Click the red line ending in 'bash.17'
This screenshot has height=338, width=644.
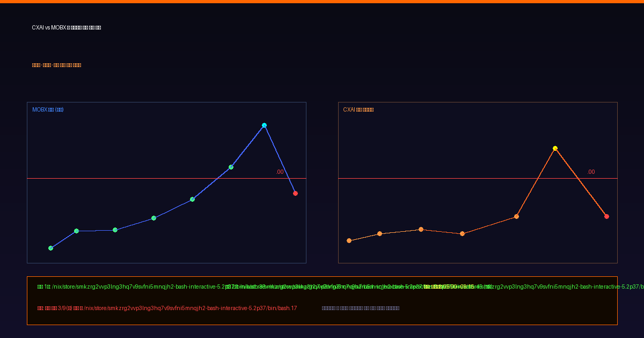[167, 308]
